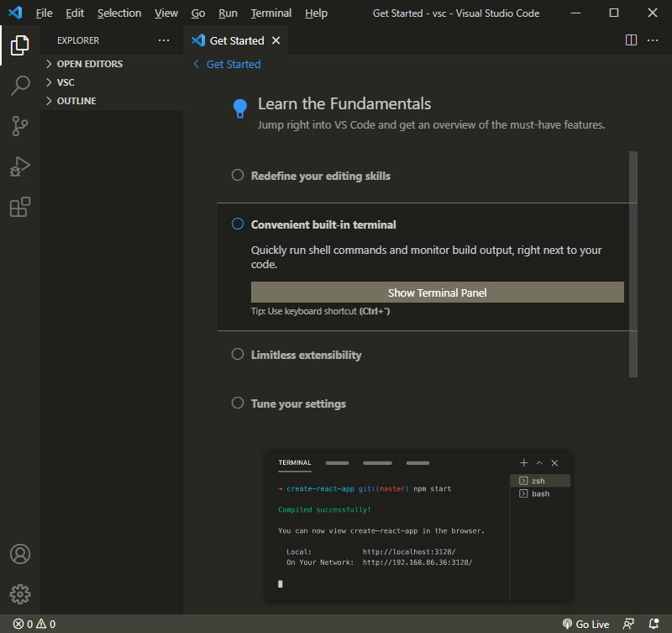The image size is (672, 633).
Task: Click the Go Live status bar button
Action: (x=585, y=624)
